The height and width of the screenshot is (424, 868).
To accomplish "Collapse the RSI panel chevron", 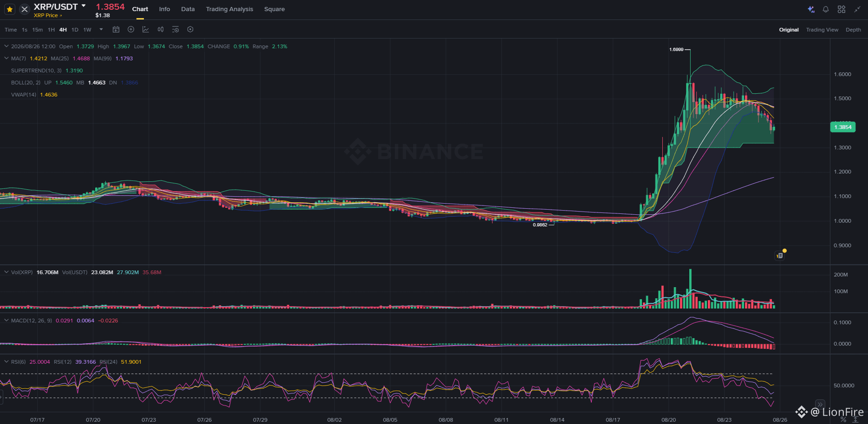I will (6, 362).
